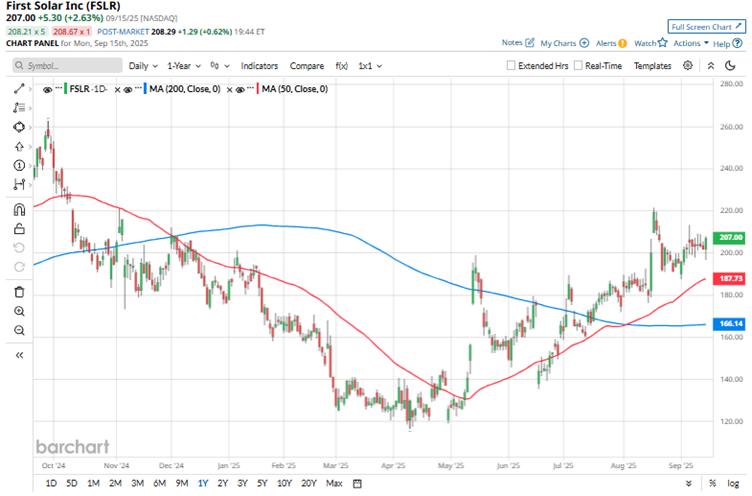The width and height of the screenshot is (752, 496).
Task: Toggle visibility of MA 50 indicator
Action: pyautogui.click(x=240, y=90)
